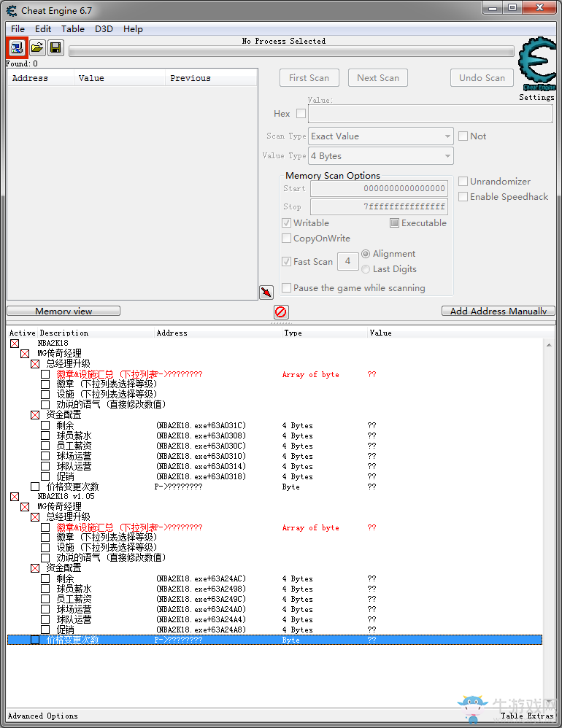This screenshot has width=562, height=728.
Task: Open the Value Type dropdown
Action: (381, 156)
